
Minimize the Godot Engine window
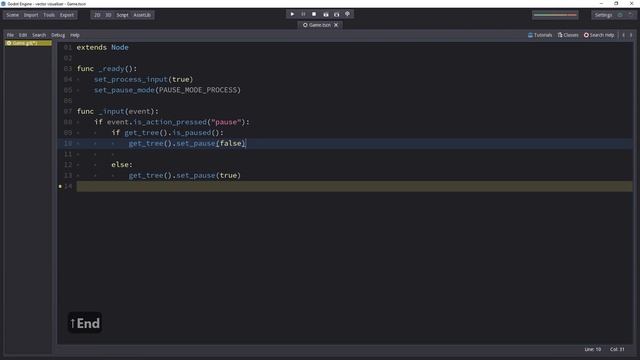(601, 3)
